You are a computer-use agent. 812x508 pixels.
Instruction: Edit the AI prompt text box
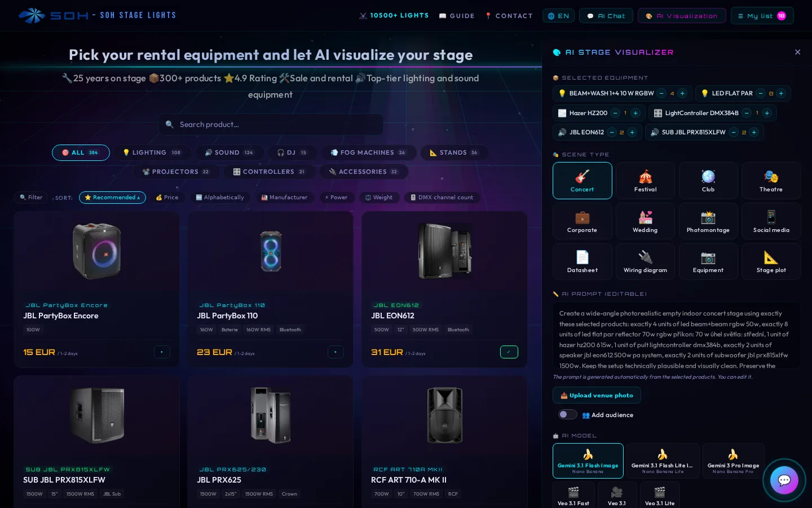677,335
